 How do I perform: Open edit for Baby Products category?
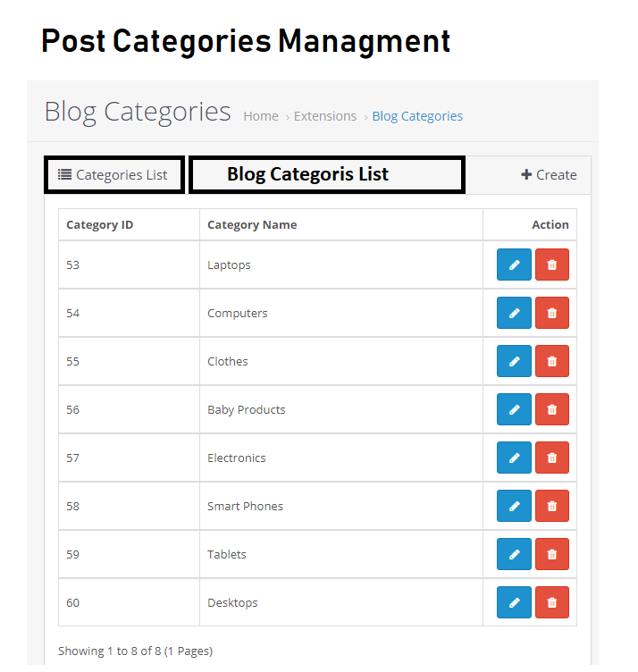(x=514, y=409)
